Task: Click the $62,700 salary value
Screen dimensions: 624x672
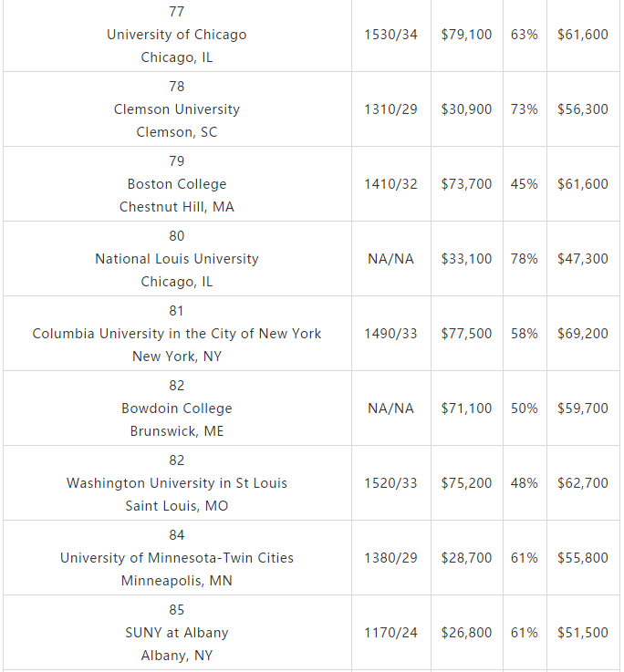Action: 583,483
